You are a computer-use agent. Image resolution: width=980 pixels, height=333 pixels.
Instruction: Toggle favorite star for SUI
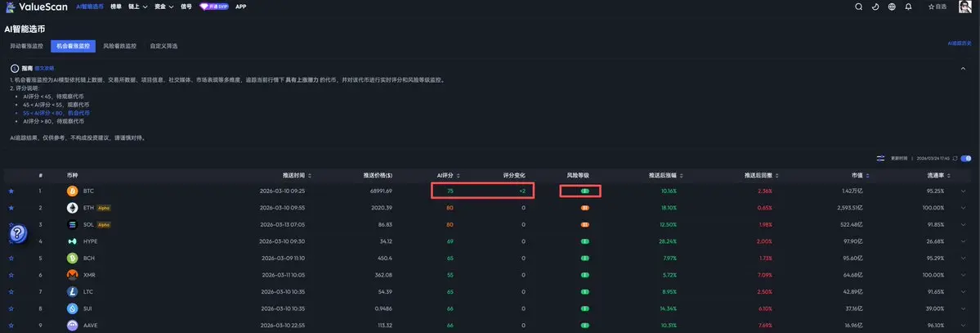point(11,308)
